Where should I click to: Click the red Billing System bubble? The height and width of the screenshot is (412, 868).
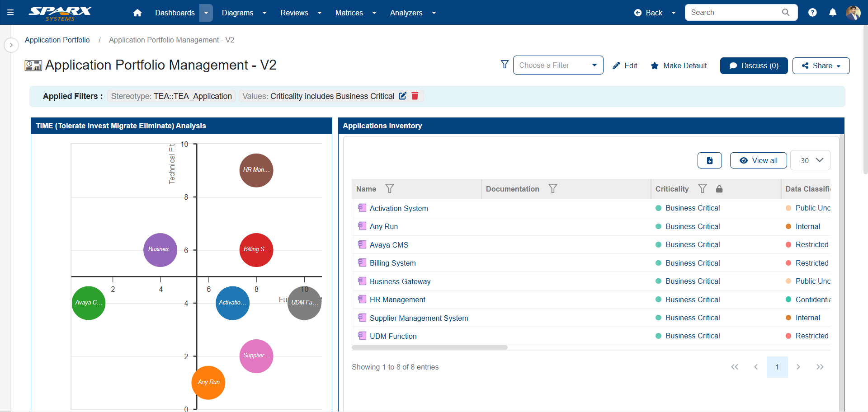coord(256,250)
